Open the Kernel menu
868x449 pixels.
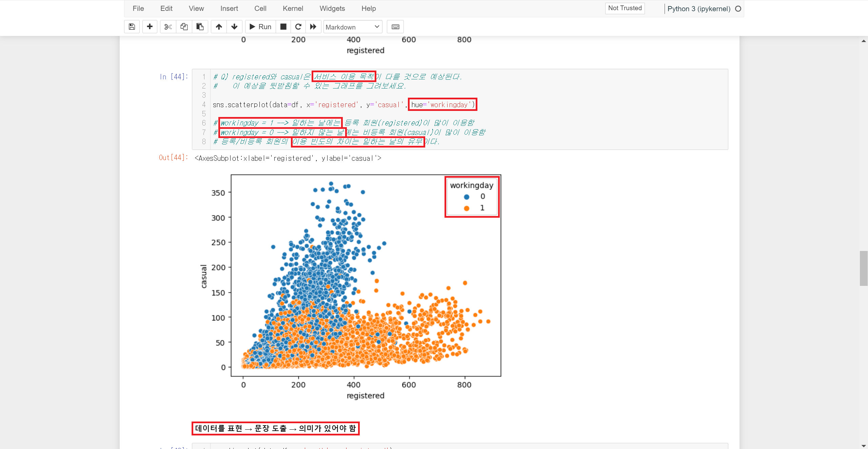[293, 8]
